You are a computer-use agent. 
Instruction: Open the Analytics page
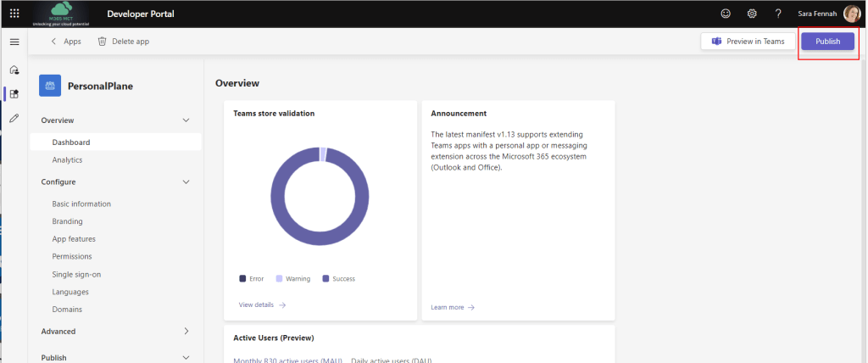(67, 159)
